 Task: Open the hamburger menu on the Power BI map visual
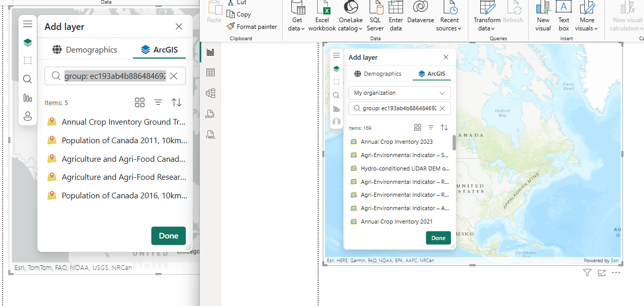(x=337, y=56)
